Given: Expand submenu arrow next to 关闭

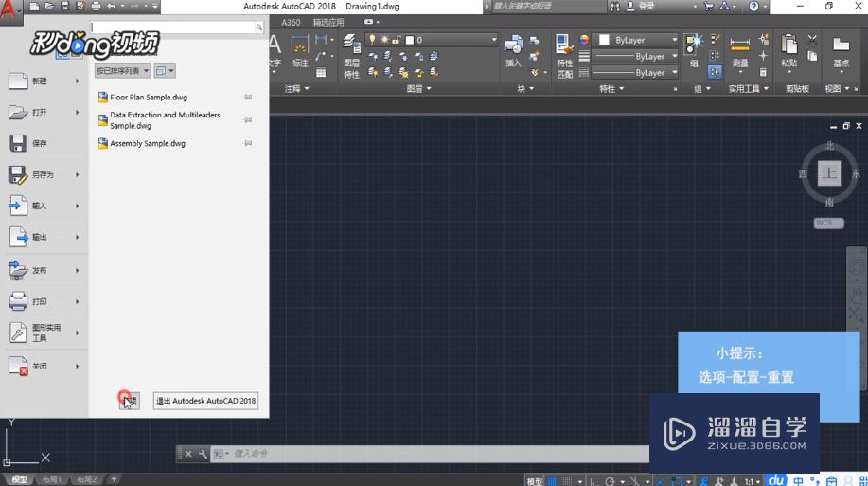Looking at the screenshot, I should pos(77,366).
